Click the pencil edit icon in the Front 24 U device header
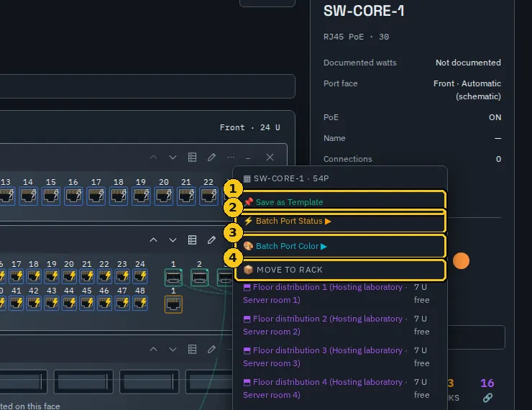Viewport: 532px width, 410px height. point(211,157)
